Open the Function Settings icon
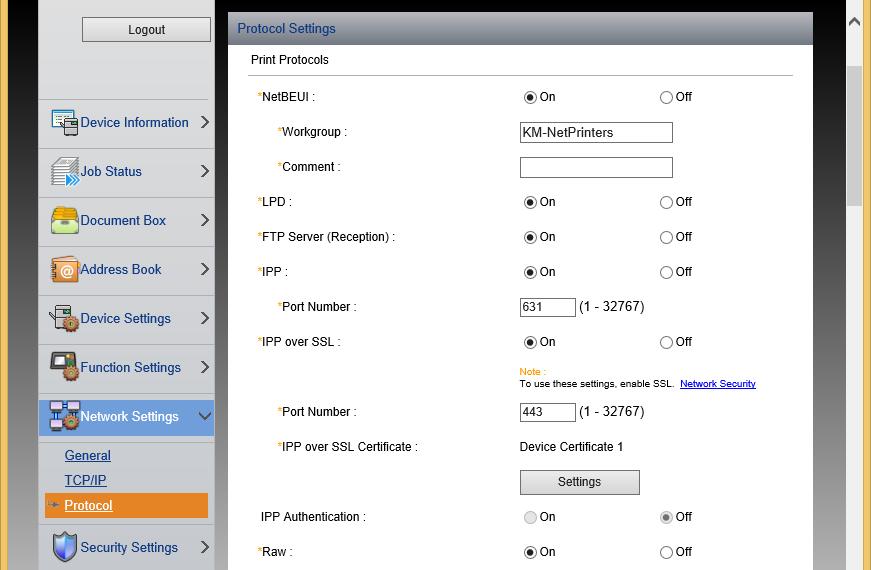This screenshot has height=570, width=871. click(x=64, y=367)
